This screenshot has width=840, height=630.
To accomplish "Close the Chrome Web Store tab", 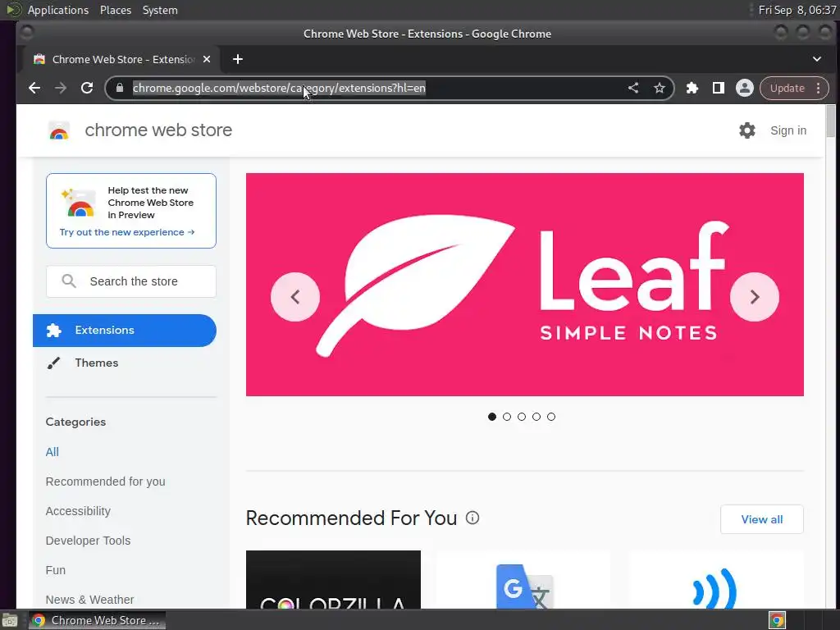I will 207,59.
